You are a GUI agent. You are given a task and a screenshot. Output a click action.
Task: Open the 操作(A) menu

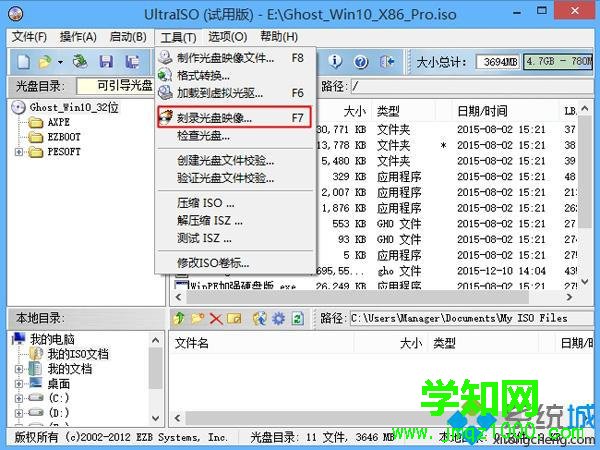click(78, 37)
